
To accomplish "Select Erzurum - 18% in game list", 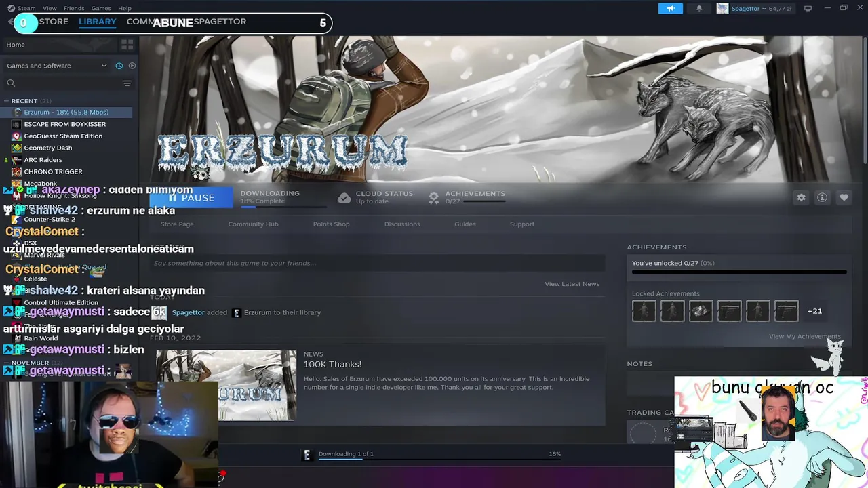I will pyautogui.click(x=66, y=112).
